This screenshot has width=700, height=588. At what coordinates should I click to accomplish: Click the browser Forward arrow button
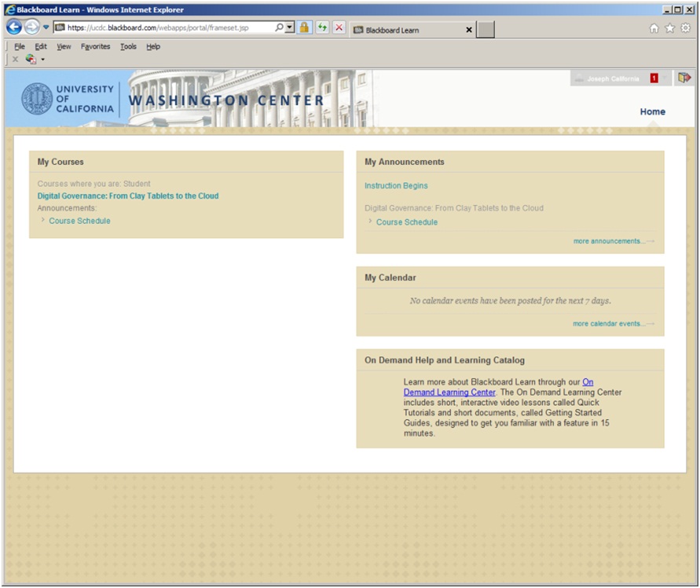31,27
